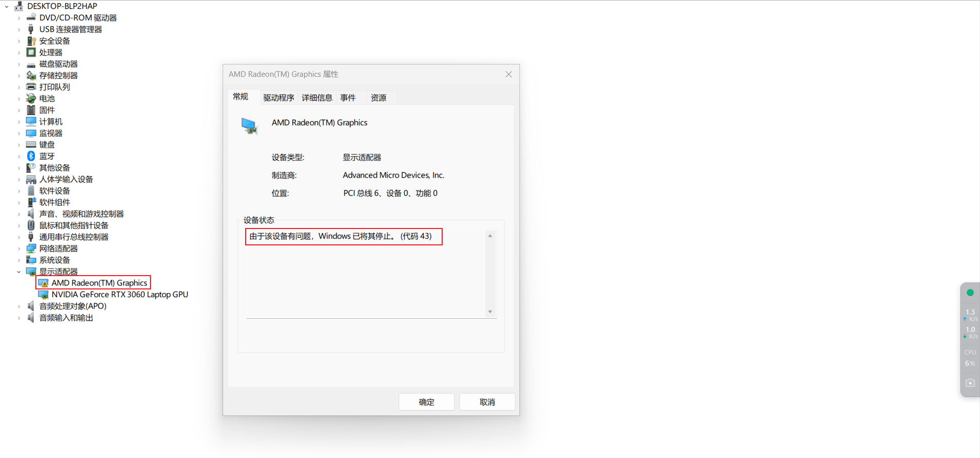Viewport: 980px width, 458px height.
Task: Expand the DVD/CD-ROM 驱动器 category
Action: pyautogui.click(x=19, y=17)
